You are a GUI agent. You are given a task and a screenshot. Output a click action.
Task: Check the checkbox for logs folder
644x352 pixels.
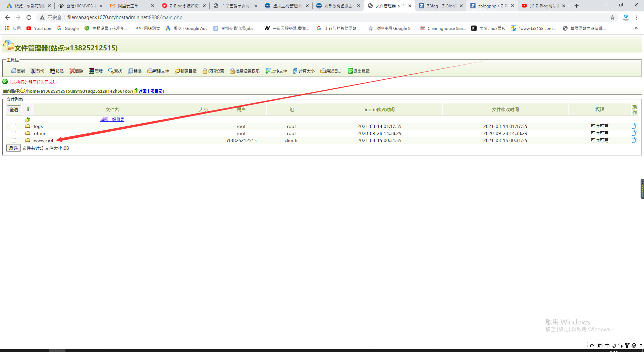point(14,126)
